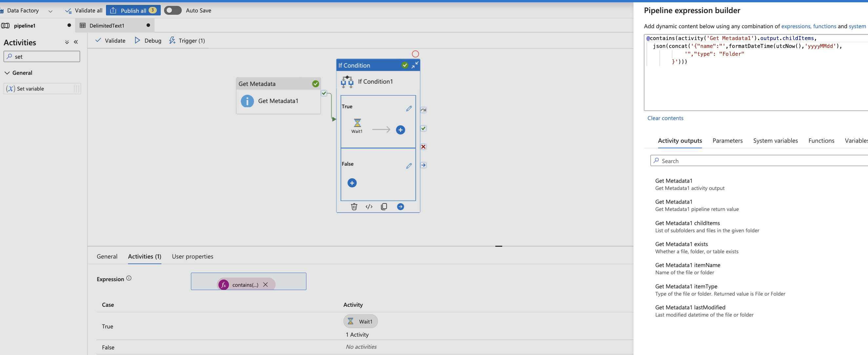
Task: Collapse the General activities group
Action: click(7, 73)
